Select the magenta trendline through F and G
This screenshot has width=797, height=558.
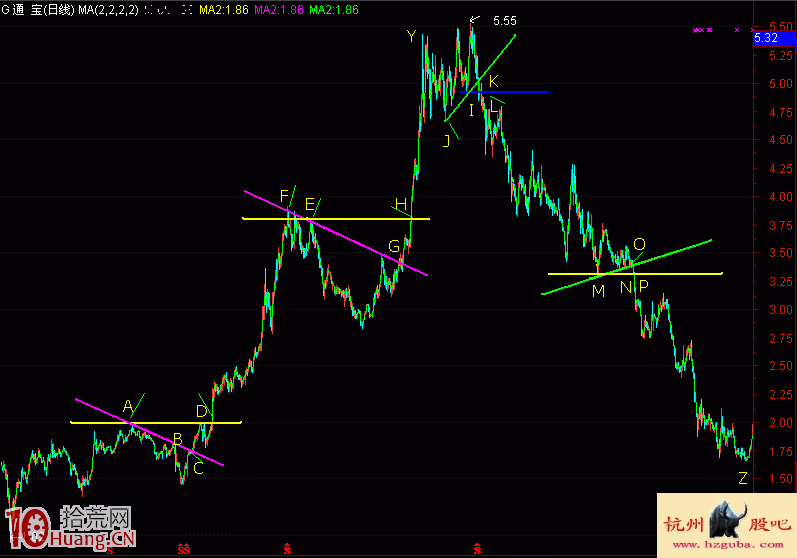(x=335, y=233)
